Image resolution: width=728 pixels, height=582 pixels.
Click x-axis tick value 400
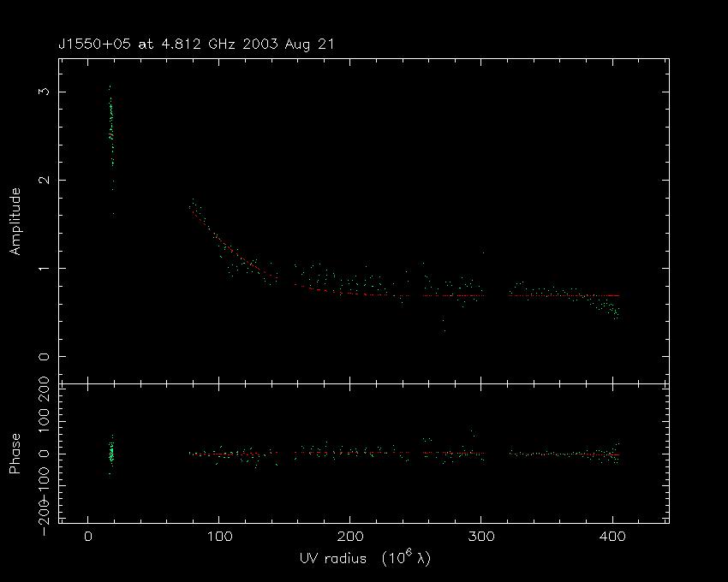tap(612, 537)
